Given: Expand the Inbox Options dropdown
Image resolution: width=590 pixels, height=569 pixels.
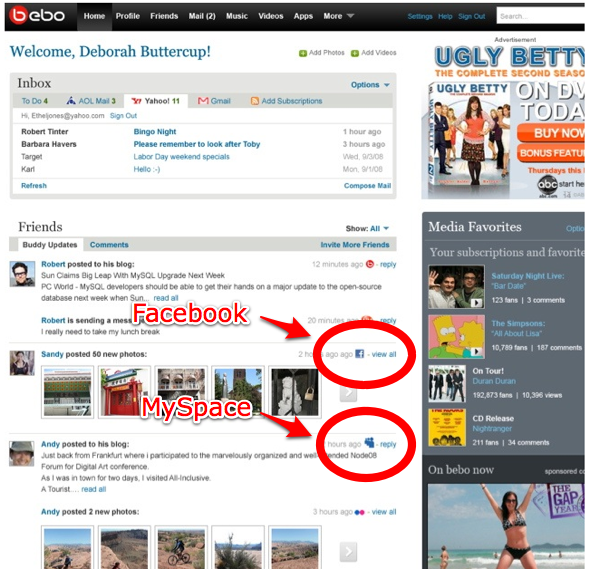Looking at the screenshot, I should pos(370,85).
